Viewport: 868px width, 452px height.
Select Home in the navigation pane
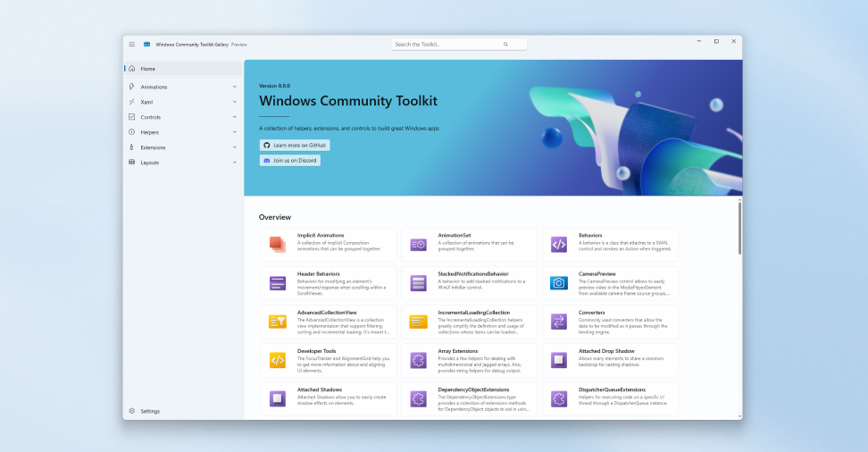[x=183, y=69]
